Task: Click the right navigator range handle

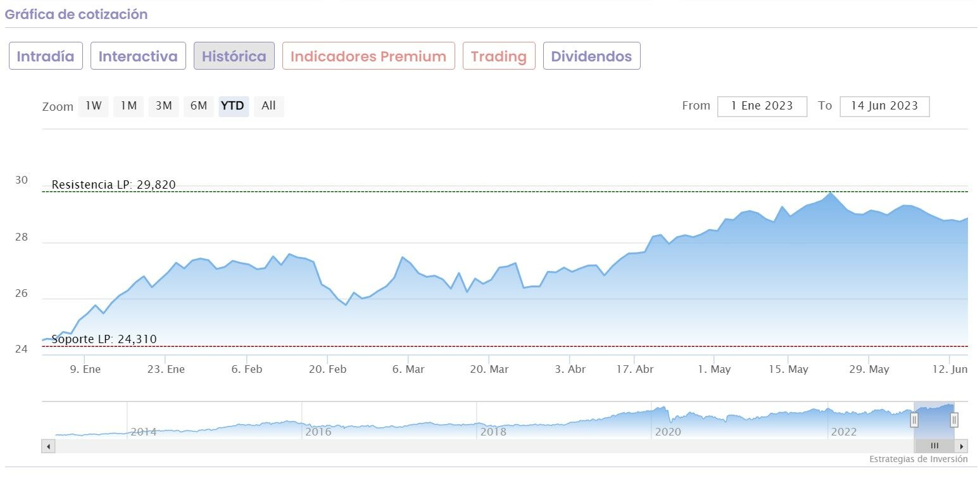Action: click(x=954, y=420)
